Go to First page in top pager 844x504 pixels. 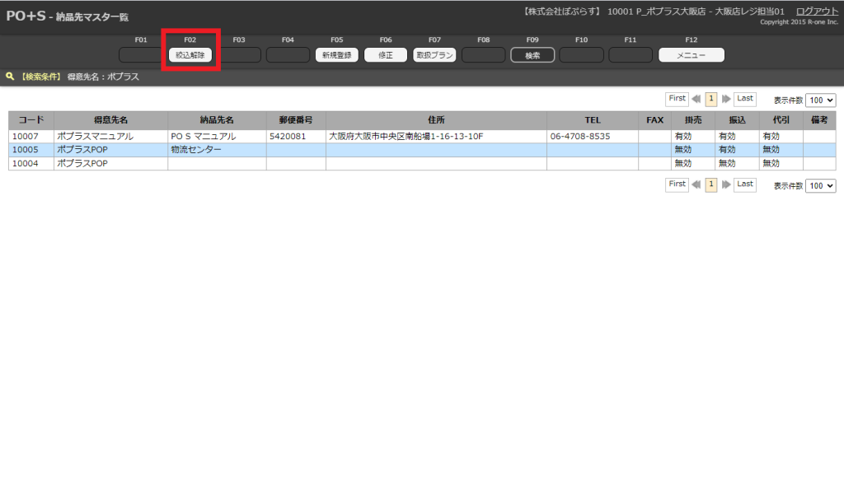tap(677, 99)
